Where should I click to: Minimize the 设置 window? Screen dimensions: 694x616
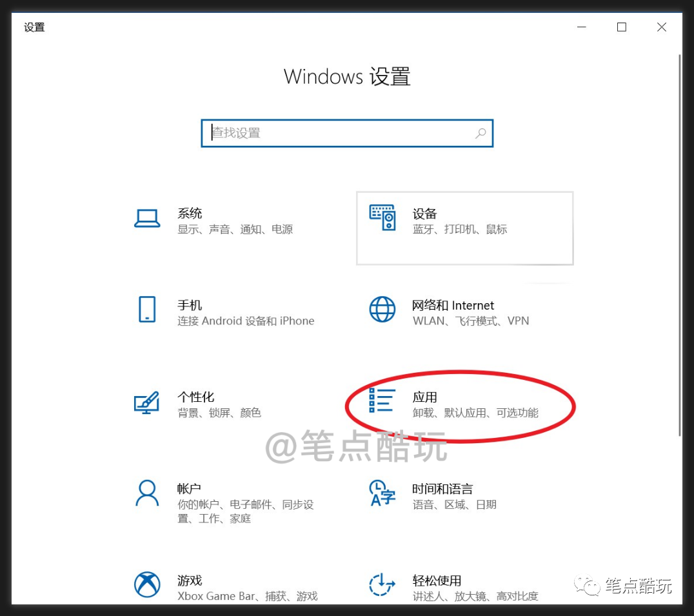[x=582, y=28]
